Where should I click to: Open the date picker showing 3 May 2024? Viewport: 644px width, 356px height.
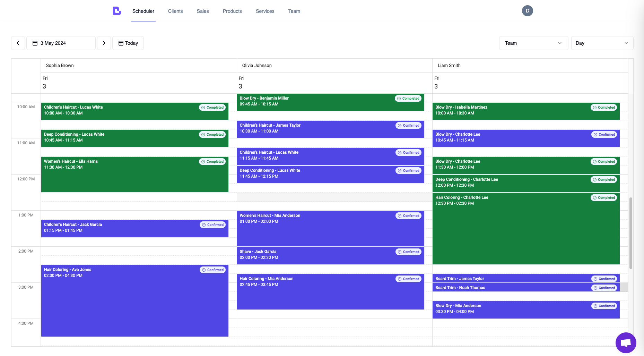coord(61,43)
